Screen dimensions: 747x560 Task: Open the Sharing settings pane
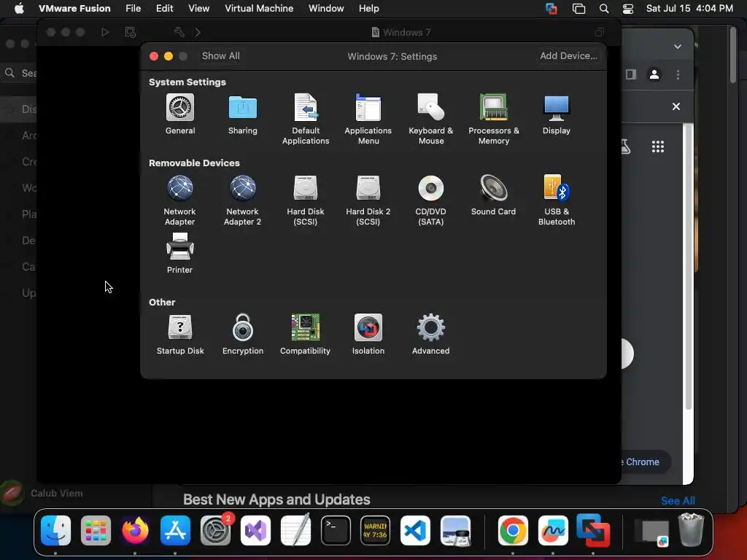coord(242,114)
